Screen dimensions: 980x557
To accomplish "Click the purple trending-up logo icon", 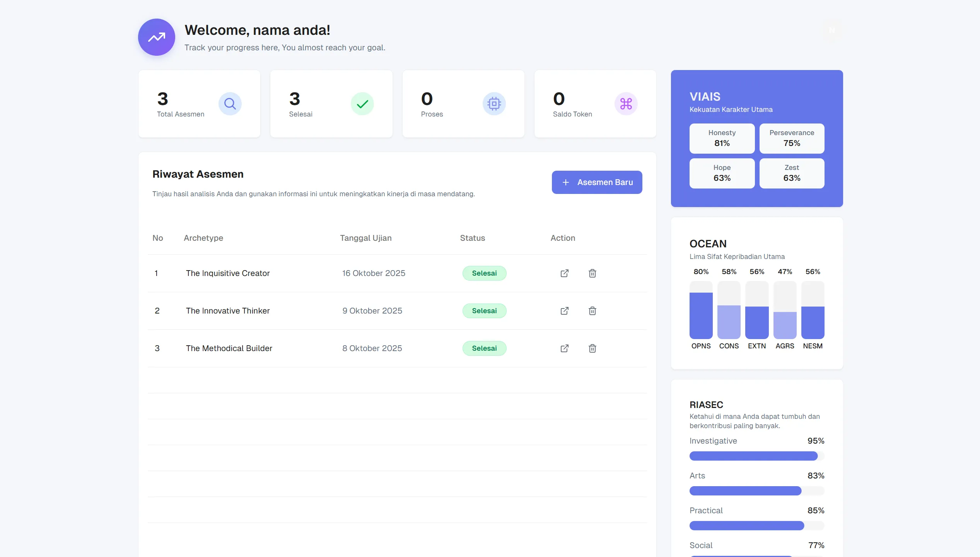I will tap(157, 37).
